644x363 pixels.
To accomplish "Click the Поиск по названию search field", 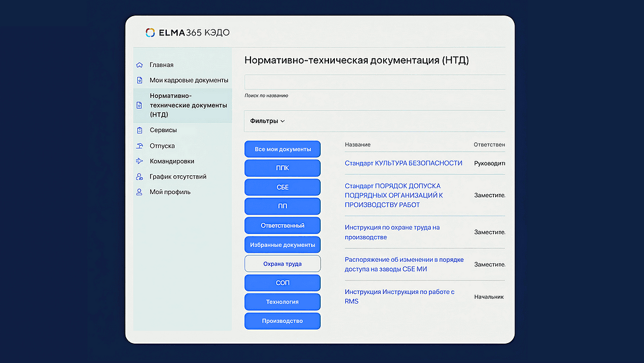I will click(374, 83).
